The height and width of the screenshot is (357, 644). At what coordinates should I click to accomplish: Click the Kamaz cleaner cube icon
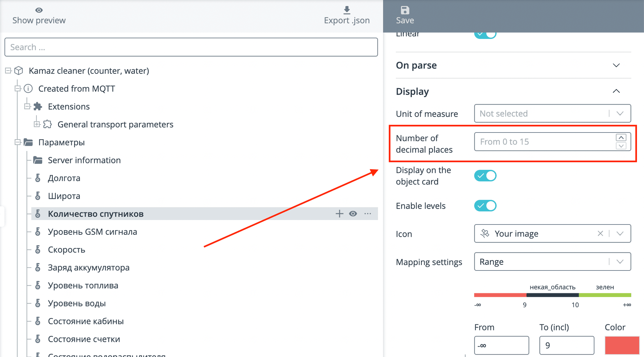click(19, 70)
